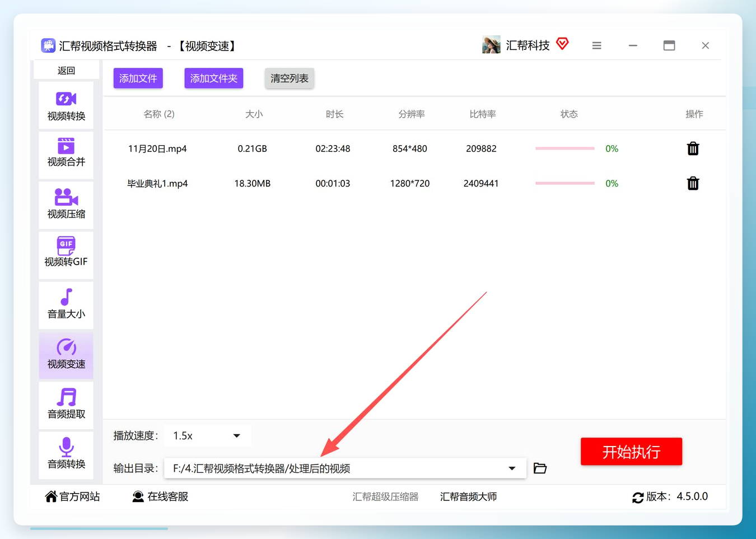Delete the 11月20日.mp4 row via trash icon
Screen dimensions: 756x539
tap(693, 148)
